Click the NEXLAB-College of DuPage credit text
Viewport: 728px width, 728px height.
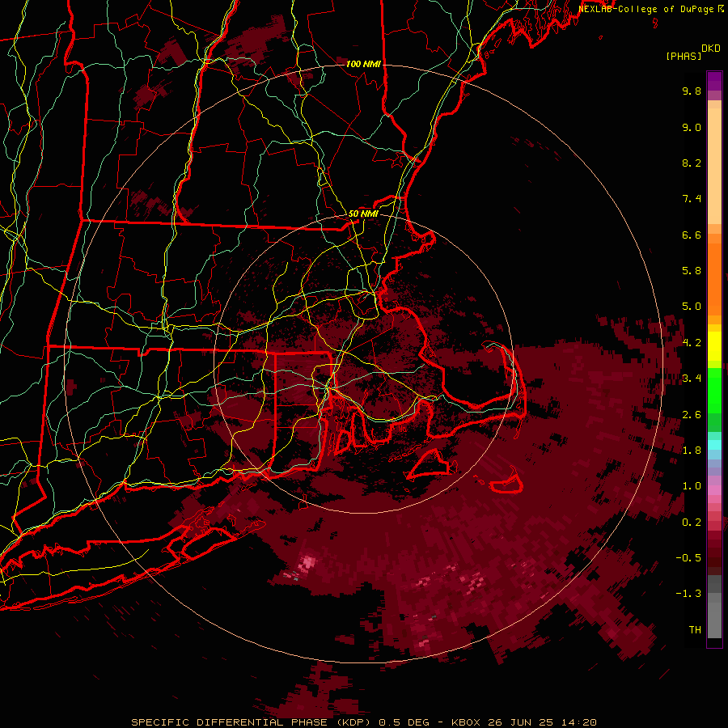[x=646, y=9]
